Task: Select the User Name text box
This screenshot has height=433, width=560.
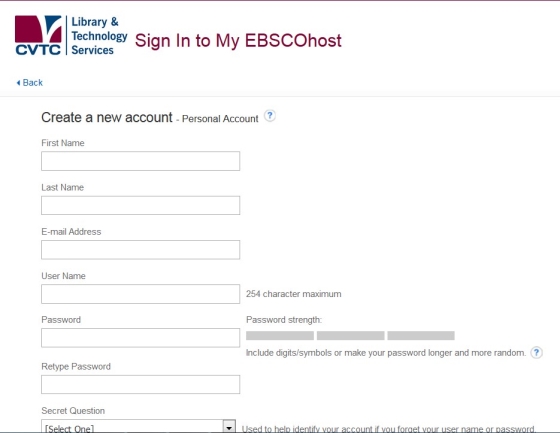Action: click(140, 294)
